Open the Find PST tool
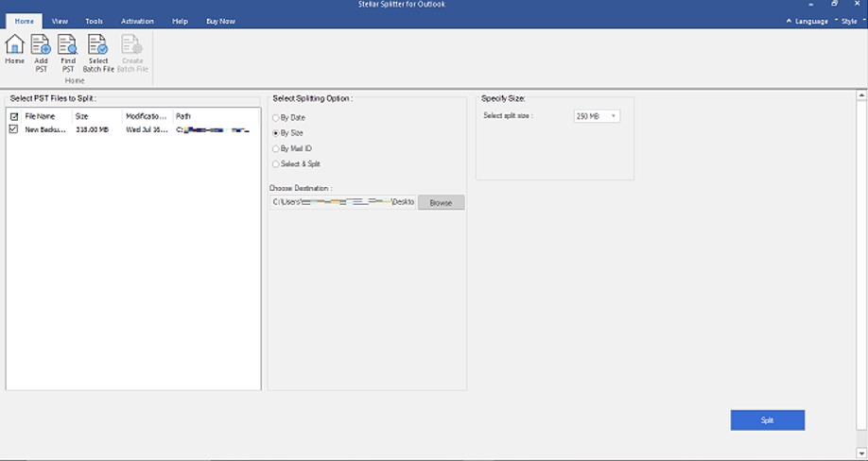This screenshot has height=461, width=868. pos(67,53)
